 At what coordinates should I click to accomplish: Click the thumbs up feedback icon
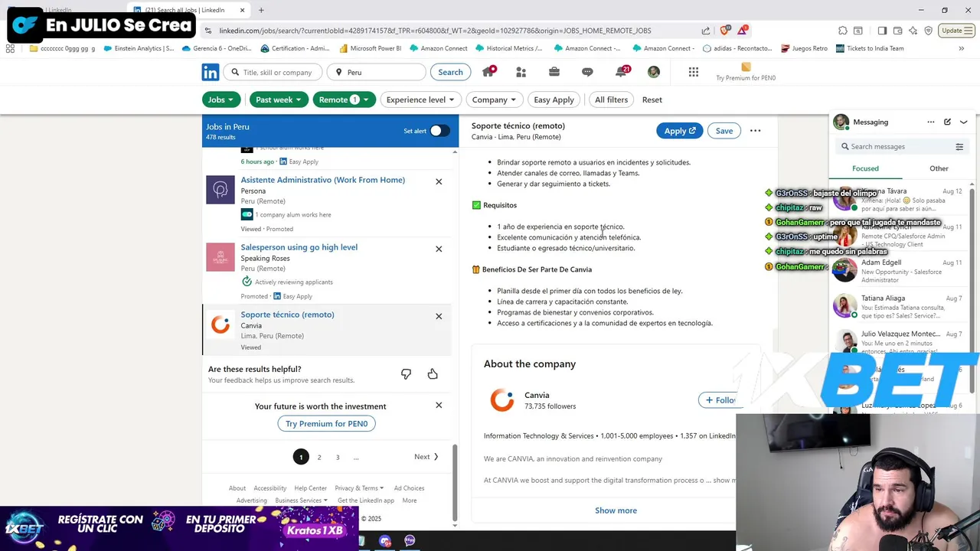pyautogui.click(x=433, y=373)
